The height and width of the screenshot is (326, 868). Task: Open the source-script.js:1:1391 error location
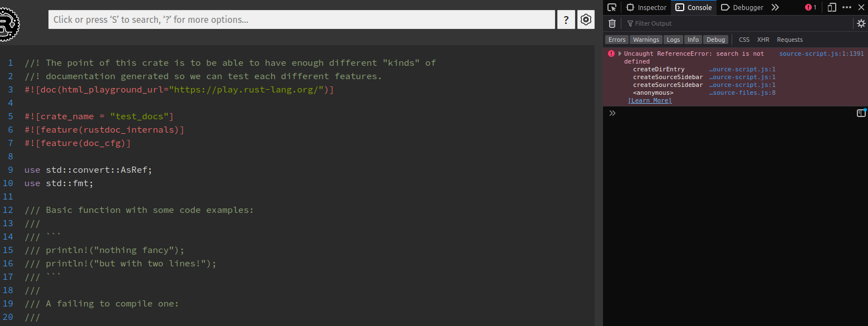click(x=821, y=53)
